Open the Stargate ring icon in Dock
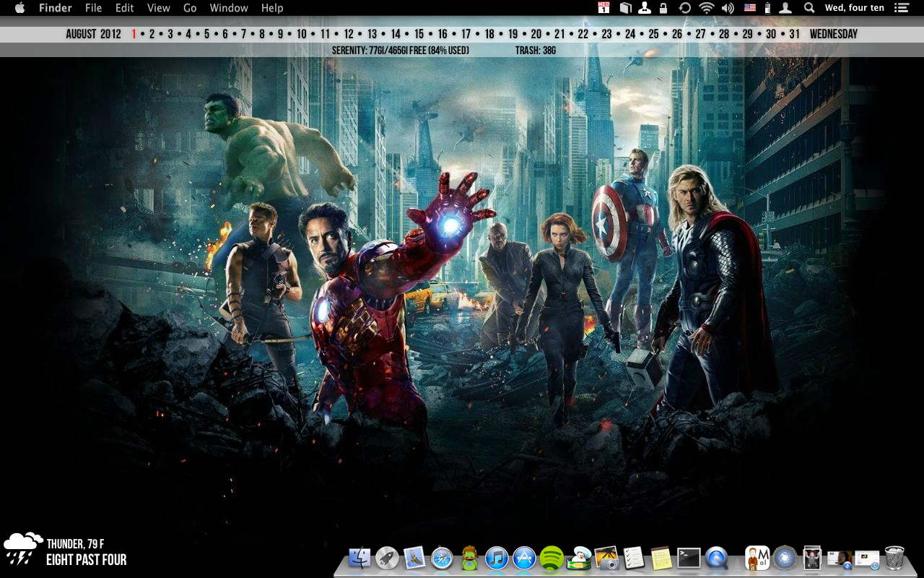Screen dimensions: 924x578 click(785, 558)
